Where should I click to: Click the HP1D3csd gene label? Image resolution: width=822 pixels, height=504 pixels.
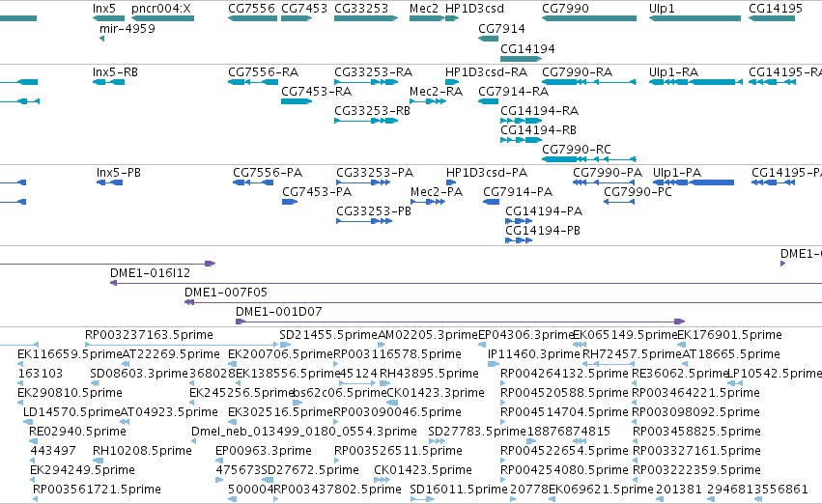(474, 9)
